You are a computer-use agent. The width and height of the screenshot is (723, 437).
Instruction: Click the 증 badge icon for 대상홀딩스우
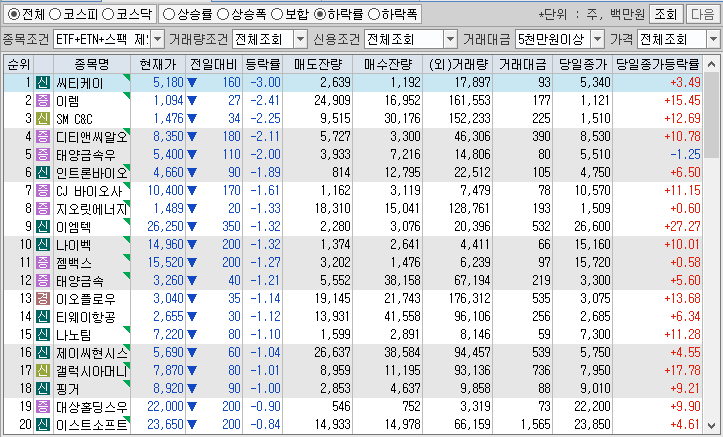pyautogui.click(x=43, y=406)
